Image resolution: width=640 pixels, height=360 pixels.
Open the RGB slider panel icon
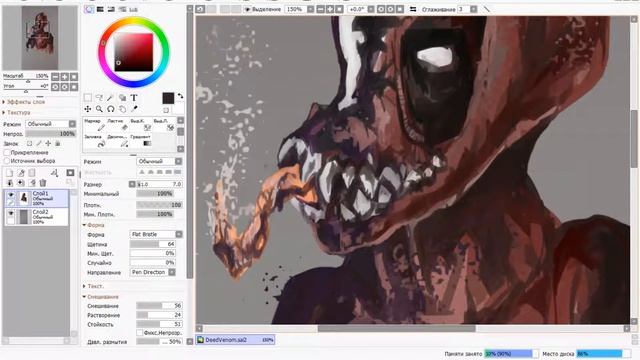click(100, 9)
